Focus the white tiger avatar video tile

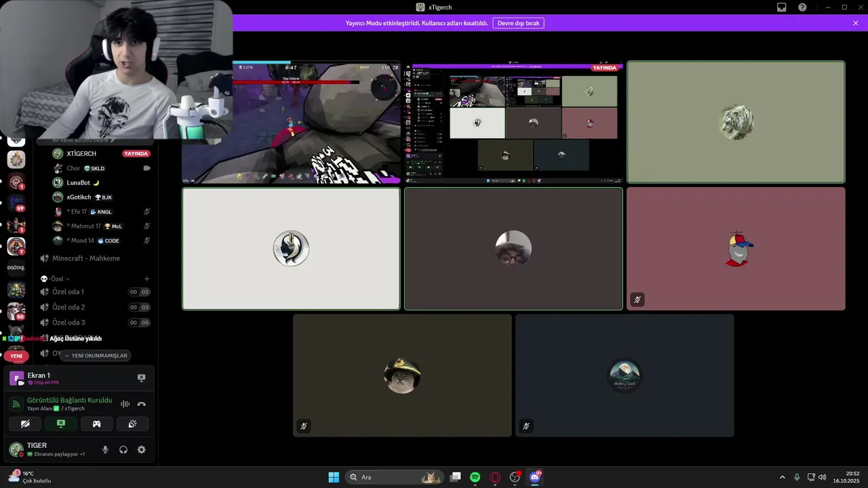tap(736, 122)
